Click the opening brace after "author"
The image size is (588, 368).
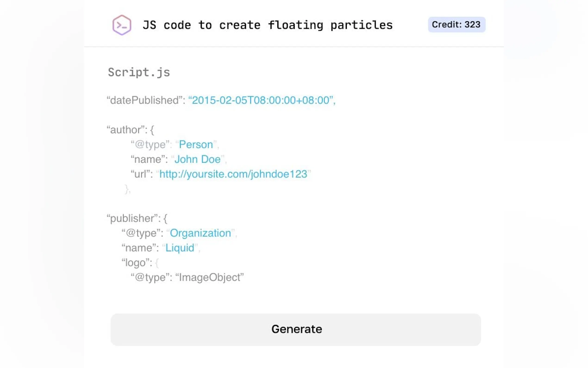point(152,130)
